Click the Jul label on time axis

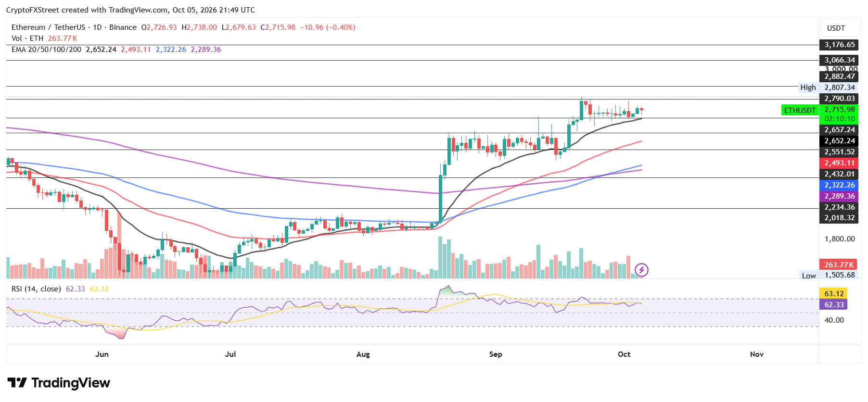point(230,354)
